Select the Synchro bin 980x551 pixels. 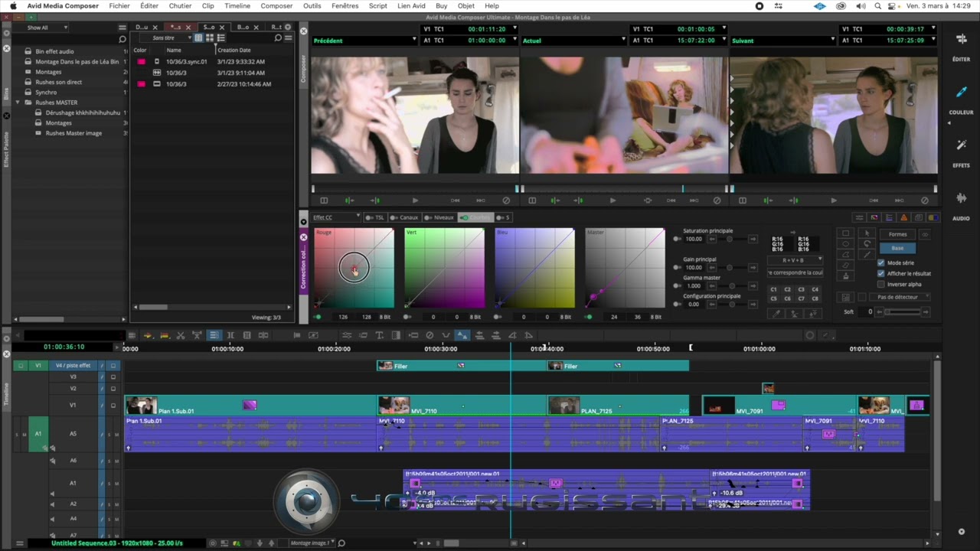tap(46, 93)
